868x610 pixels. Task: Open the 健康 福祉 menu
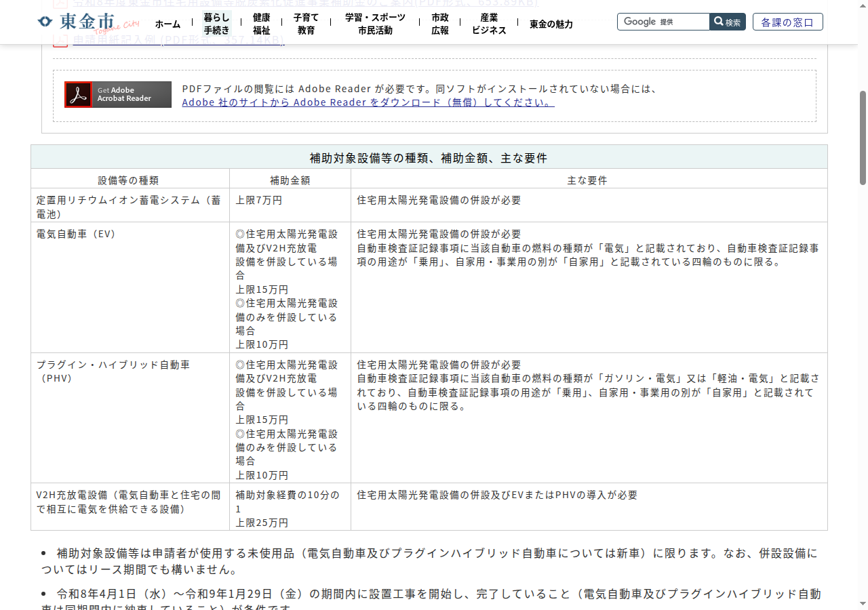point(261,24)
